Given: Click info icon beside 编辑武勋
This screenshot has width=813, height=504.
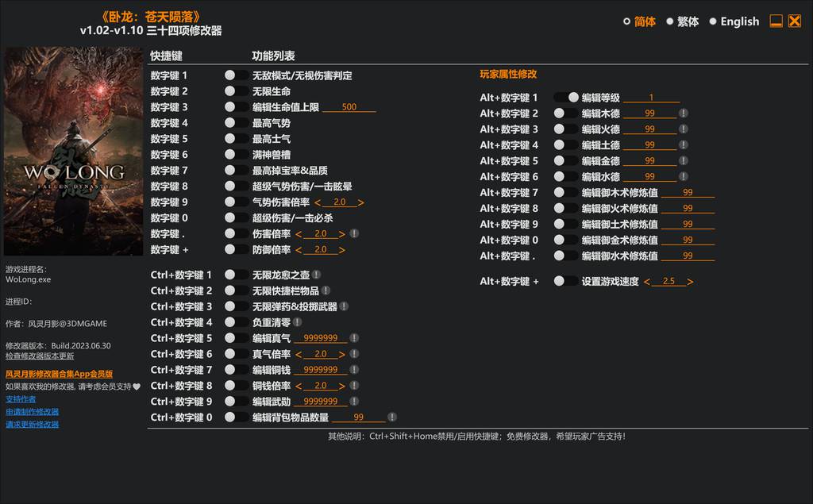Looking at the screenshot, I should (x=354, y=402).
